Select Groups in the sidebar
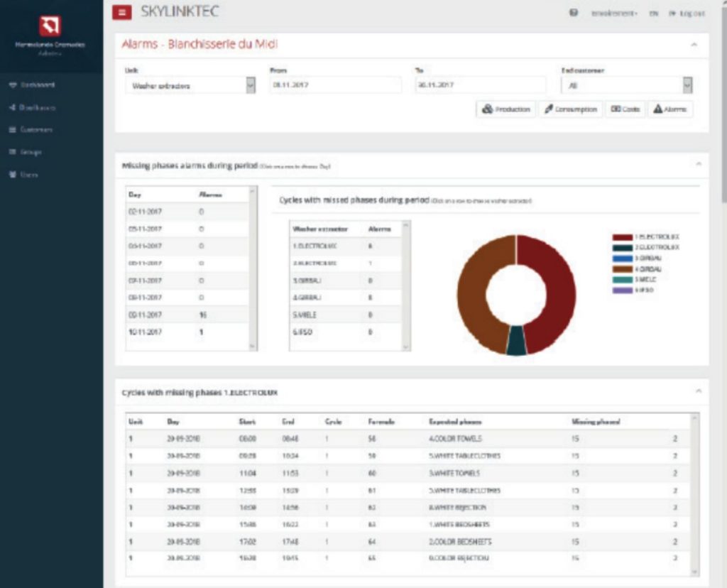 26,152
